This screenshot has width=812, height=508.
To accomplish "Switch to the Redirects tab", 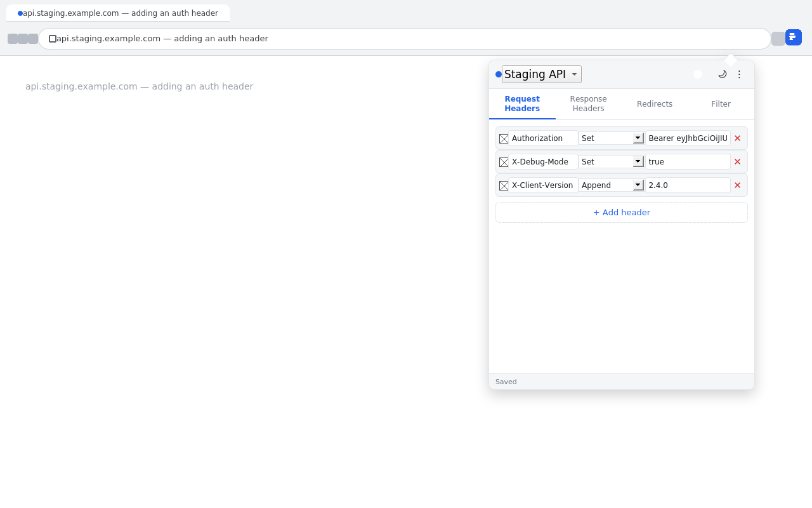I will pos(655,104).
